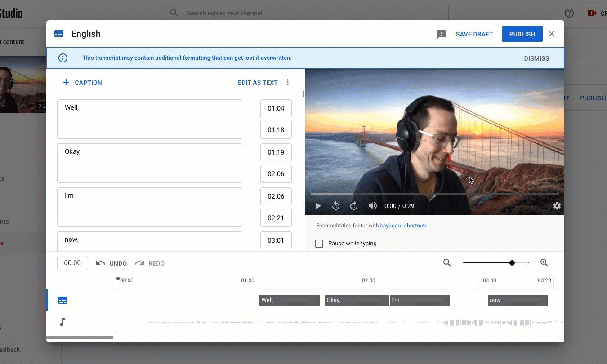Open the send feedback icon

pos(441,34)
